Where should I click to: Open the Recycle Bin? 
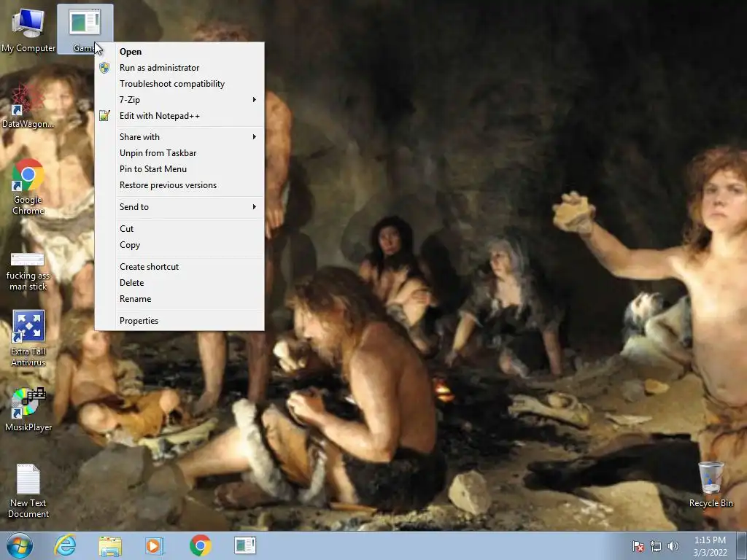tap(711, 485)
